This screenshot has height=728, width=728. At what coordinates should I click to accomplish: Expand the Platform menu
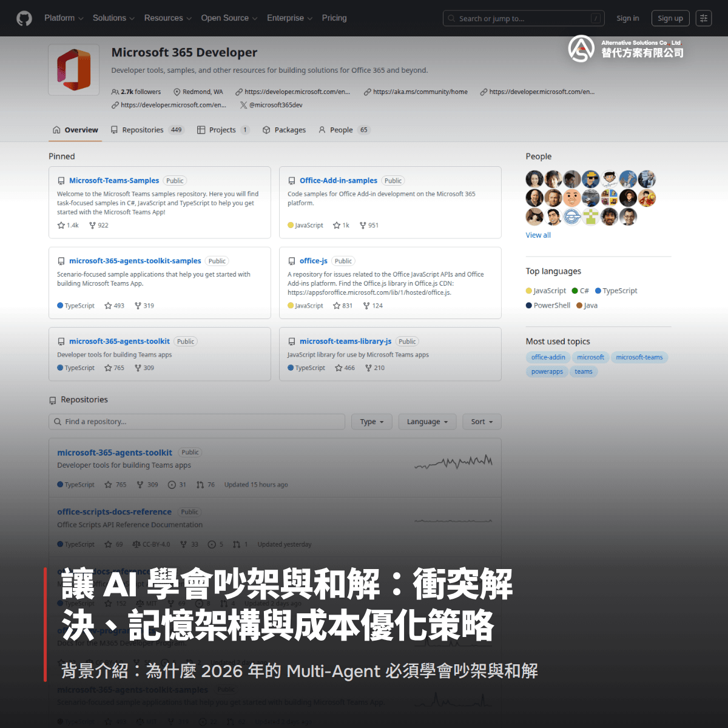[x=64, y=18]
